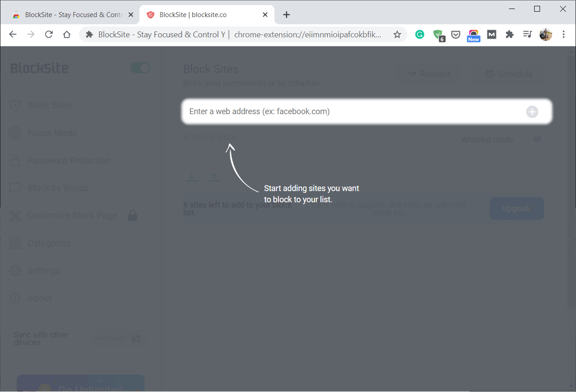The height and width of the screenshot is (392, 576).
Task: Enable Whitelist mode
Action: [451, 140]
